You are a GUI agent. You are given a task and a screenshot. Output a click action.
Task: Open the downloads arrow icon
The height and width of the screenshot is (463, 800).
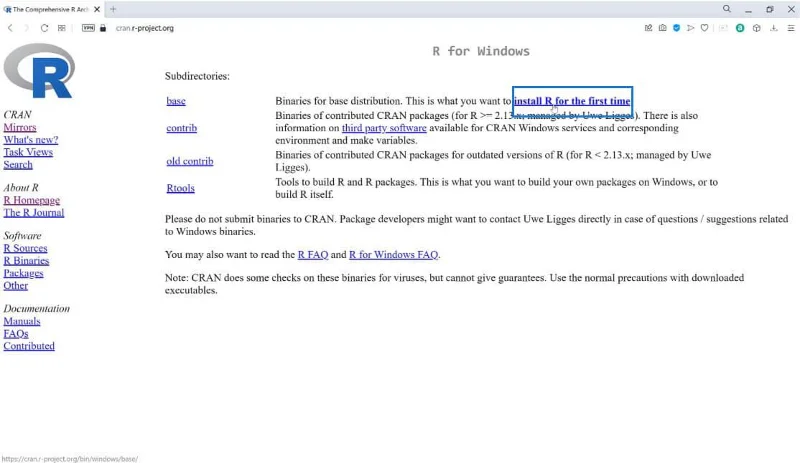[x=774, y=28]
